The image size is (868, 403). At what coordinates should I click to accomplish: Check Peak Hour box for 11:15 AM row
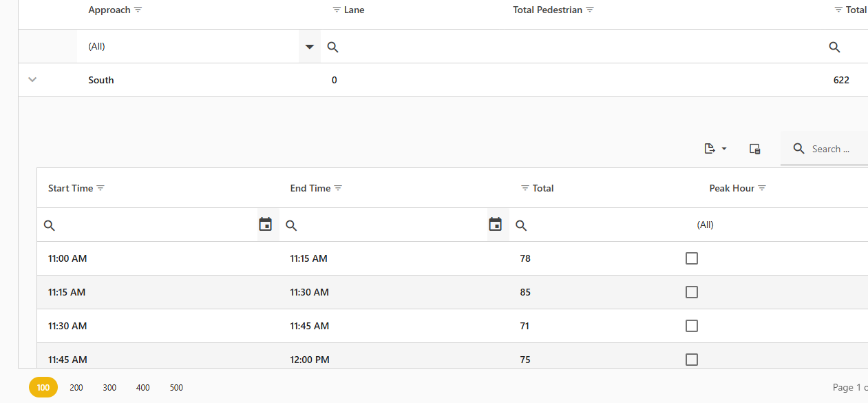pos(692,292)
